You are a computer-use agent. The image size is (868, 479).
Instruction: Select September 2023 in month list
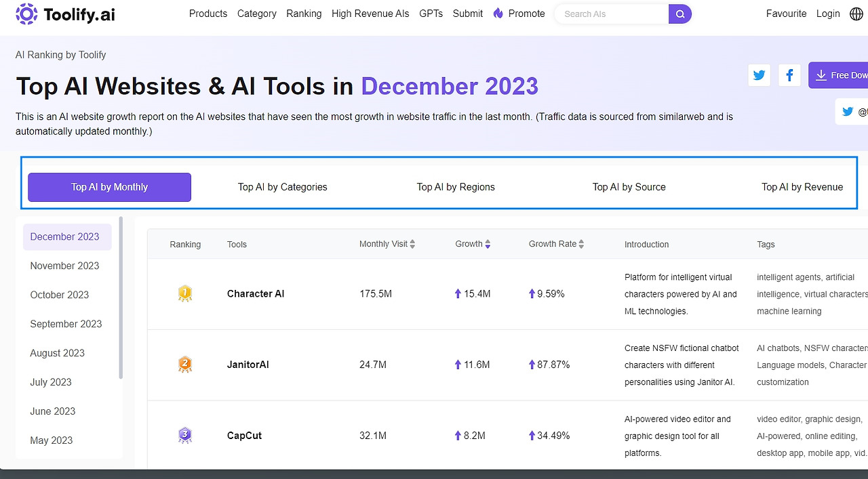(67, 324)
